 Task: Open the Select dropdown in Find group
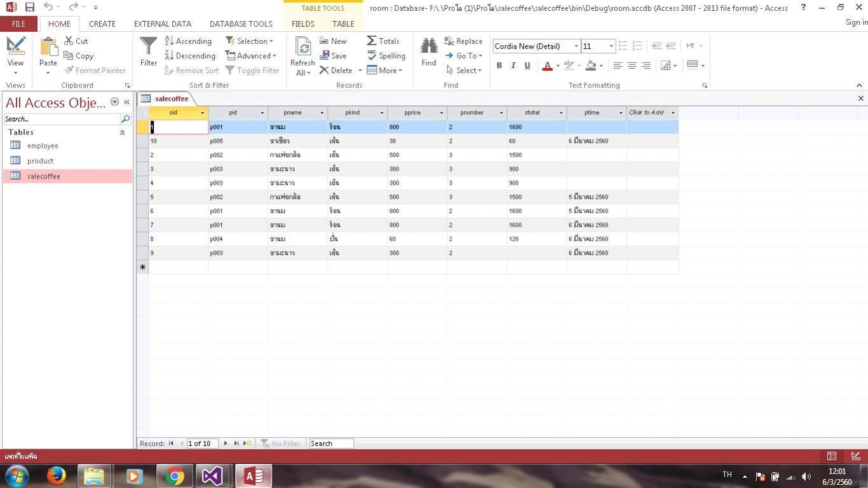465,71
